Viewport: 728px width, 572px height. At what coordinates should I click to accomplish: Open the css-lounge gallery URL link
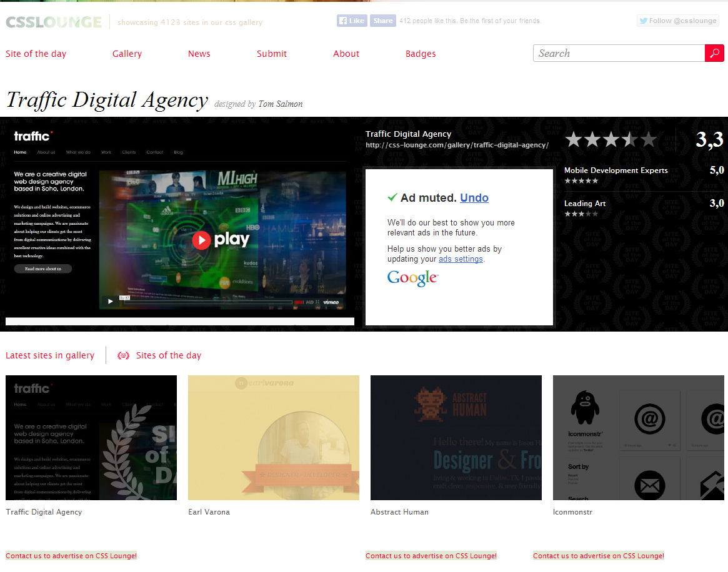(x=457, y=145)
